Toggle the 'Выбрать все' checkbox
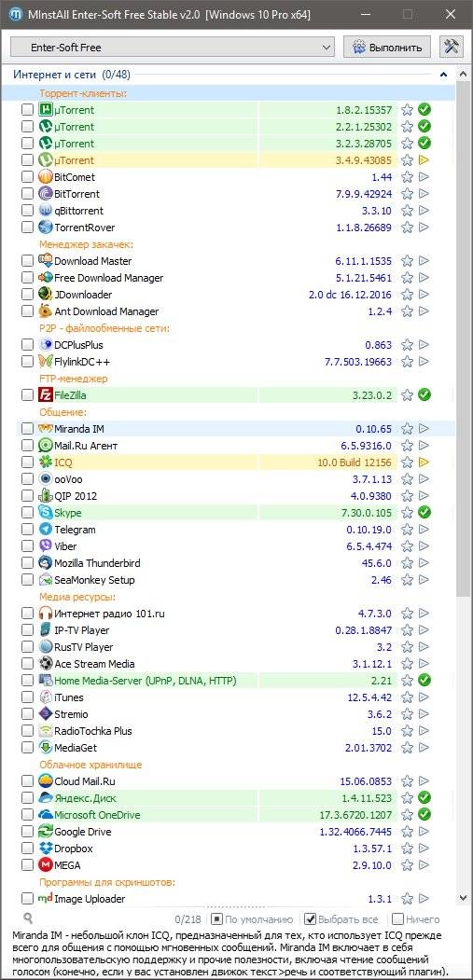Viewport: 473px width, 980px height. point(310,918)
